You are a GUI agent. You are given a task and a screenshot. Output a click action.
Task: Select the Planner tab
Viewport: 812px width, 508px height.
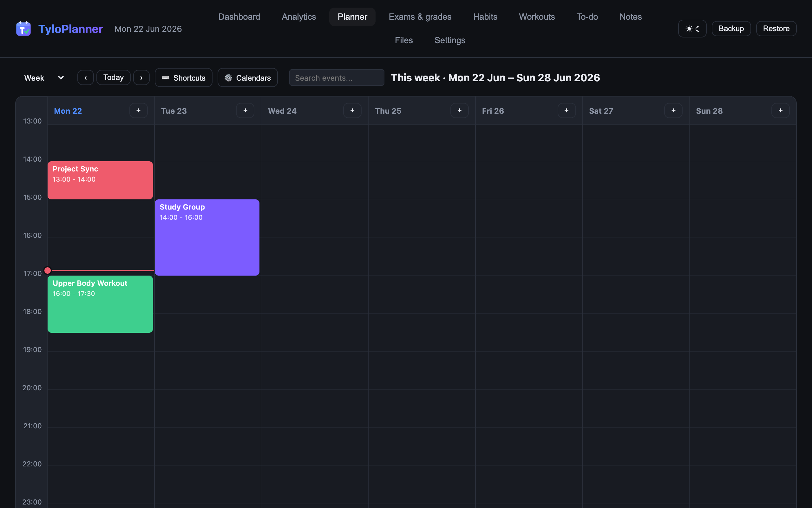click(352, 17)
